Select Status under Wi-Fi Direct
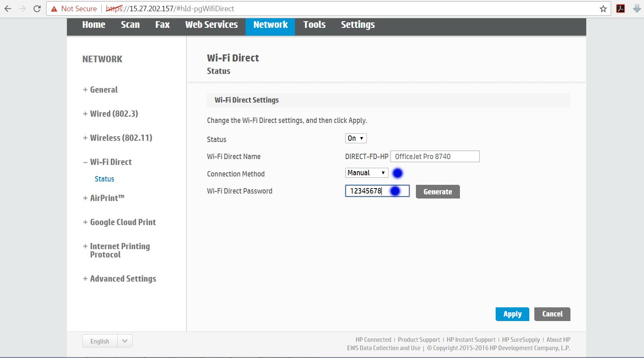The height and width of the screenshot is (358, 644). pos(104,179)
